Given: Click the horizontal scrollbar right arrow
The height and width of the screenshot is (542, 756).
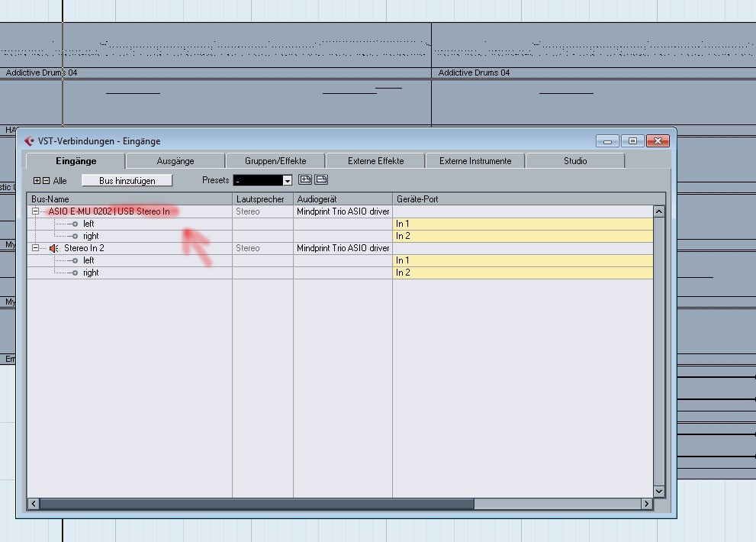Looking at the screenshot, I should (x=647, y=504).
